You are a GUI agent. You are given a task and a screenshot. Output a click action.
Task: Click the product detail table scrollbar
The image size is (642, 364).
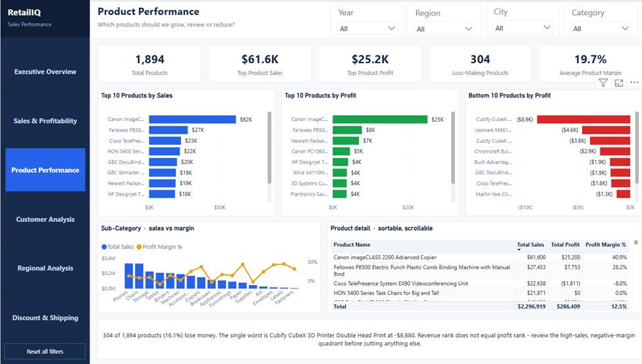click(635, 242)
